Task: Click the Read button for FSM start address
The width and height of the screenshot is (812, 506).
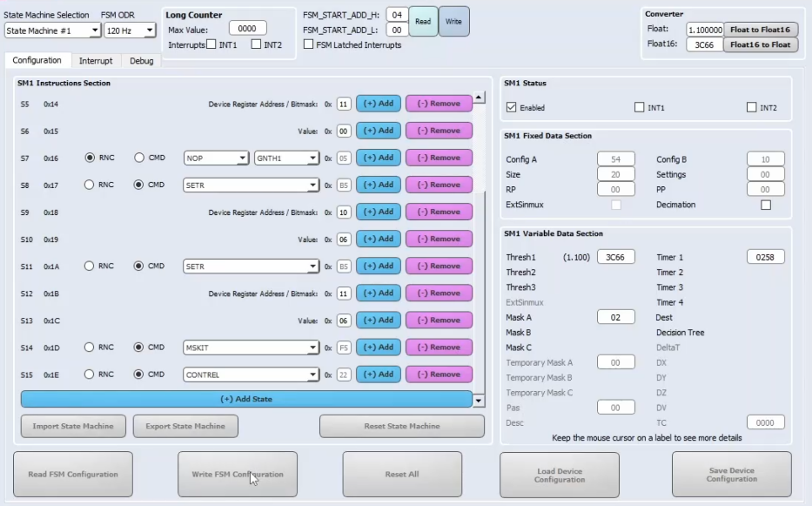Action: point(423,21)
